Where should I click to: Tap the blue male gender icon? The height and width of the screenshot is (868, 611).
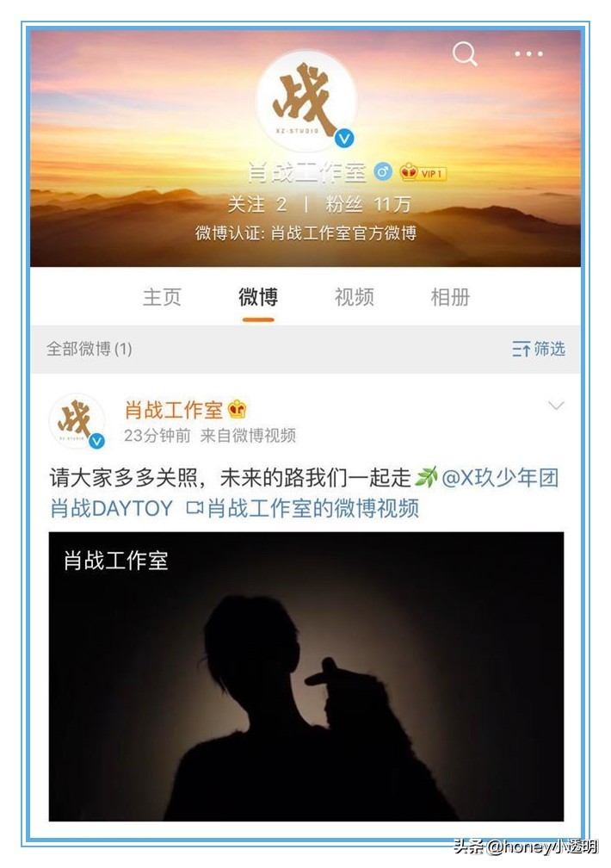coord(382,172)
